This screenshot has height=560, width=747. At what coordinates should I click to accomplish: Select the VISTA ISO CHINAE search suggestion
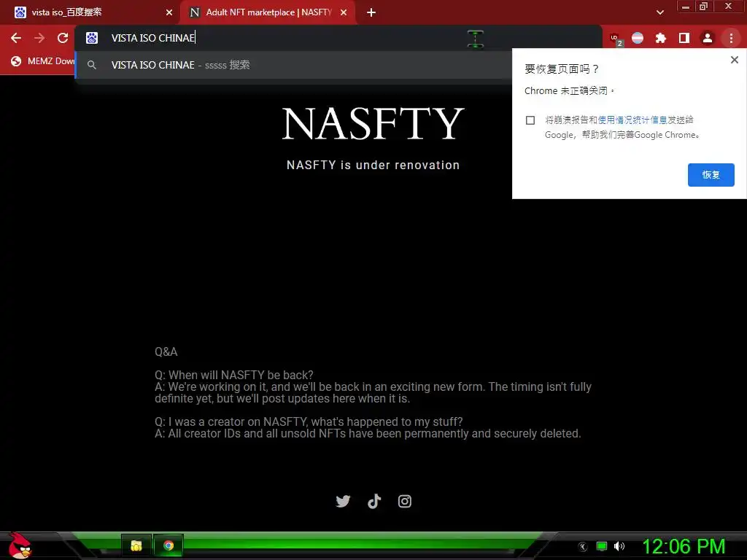[x=293, y=65]
